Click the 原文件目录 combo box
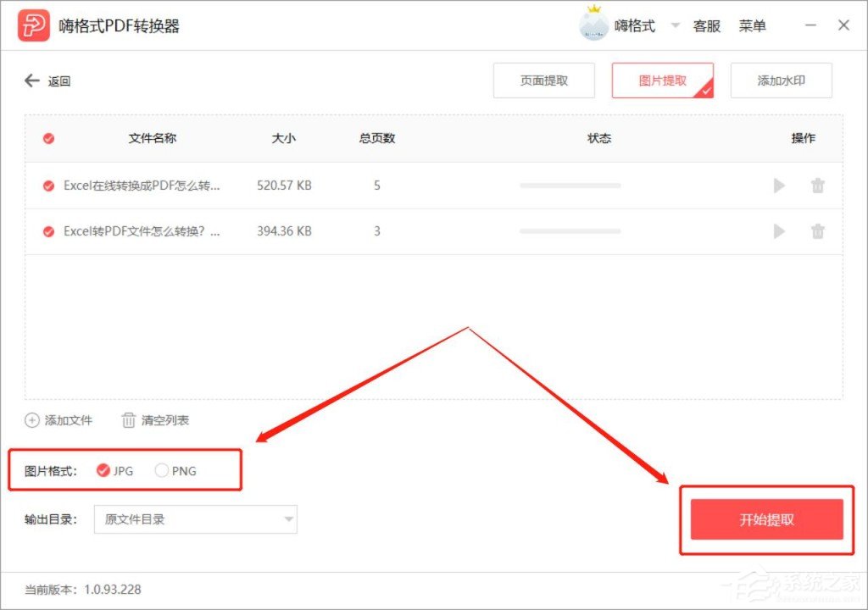This screenshot has height=610, width=868. (195, 519)
